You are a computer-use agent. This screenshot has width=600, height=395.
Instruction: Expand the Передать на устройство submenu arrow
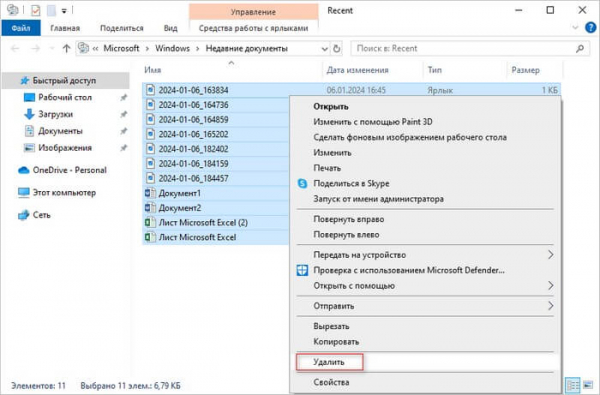click(550, 255)
